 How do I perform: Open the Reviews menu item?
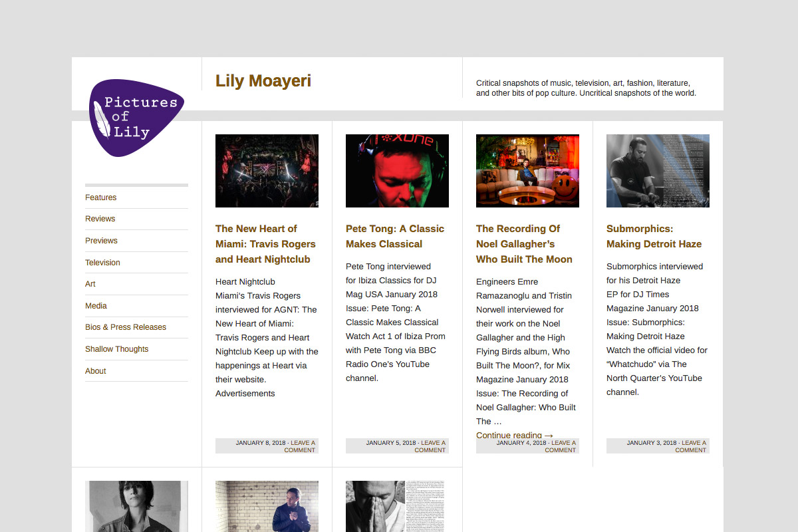100,219
